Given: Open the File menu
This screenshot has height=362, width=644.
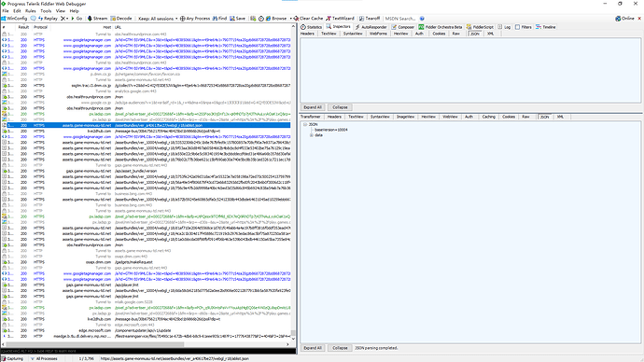Looking at the screenshot, I should point(6,11).
